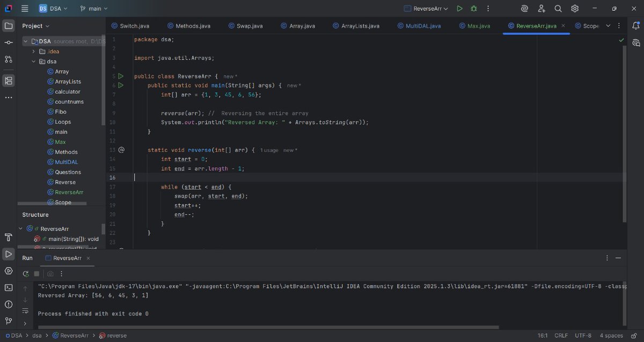Open the main branch dropdown
The image size is (644, 342).
pos(93,9)
